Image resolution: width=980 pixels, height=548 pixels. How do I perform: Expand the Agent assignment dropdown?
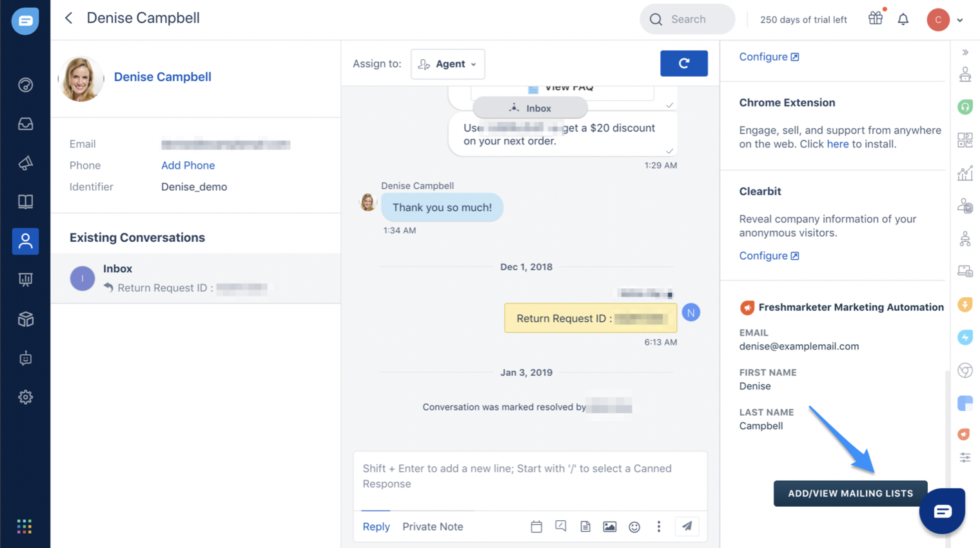click(448, 64)
